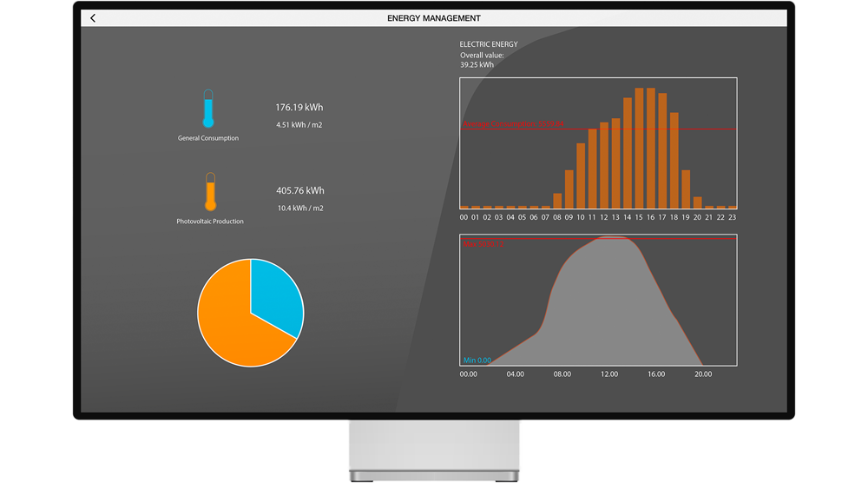Click the Average Consumption red label
The height and width of the screenshot is (483, 868).
click(x=513, y=124)
